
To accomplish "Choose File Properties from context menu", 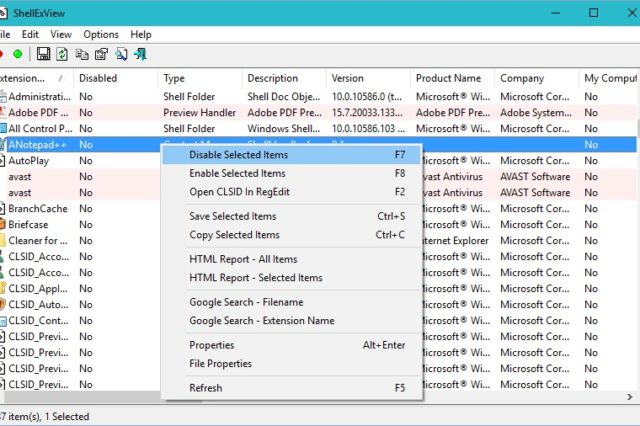I will (x=221, y=364).
